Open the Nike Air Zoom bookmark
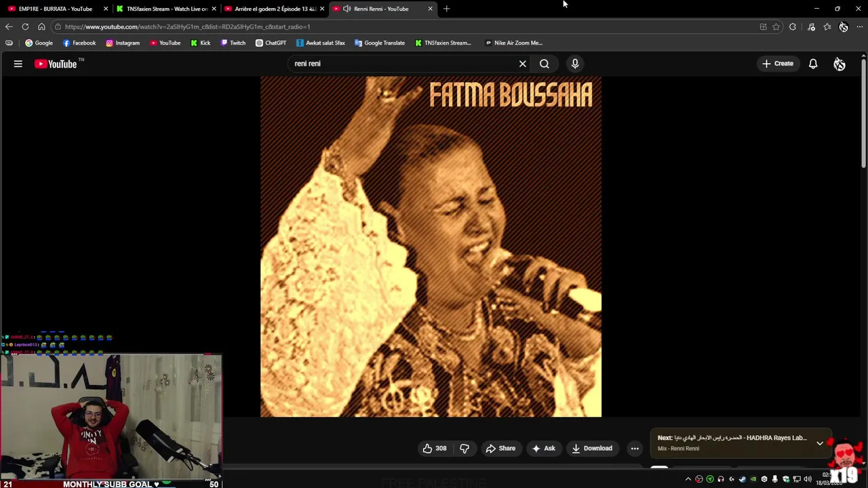This screenshot has height=488, width=868. pos(513,43)
